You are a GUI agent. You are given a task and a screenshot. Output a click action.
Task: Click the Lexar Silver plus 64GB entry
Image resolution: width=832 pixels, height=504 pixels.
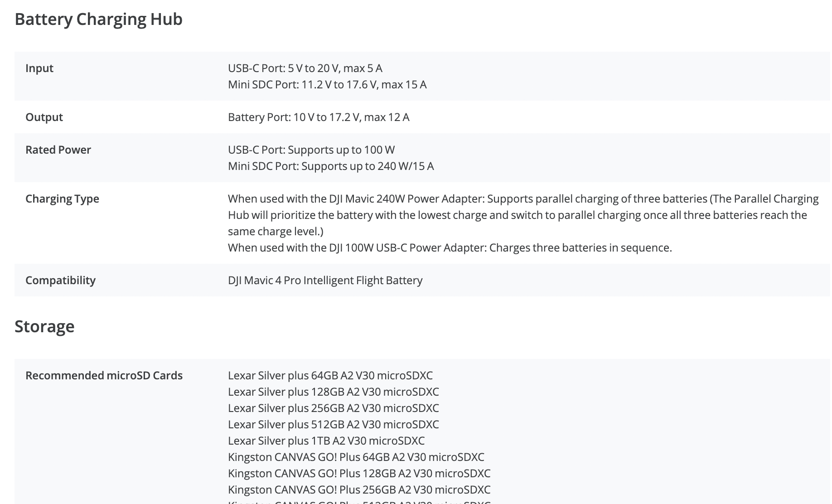pyautogui.click(x=330, y=375)
